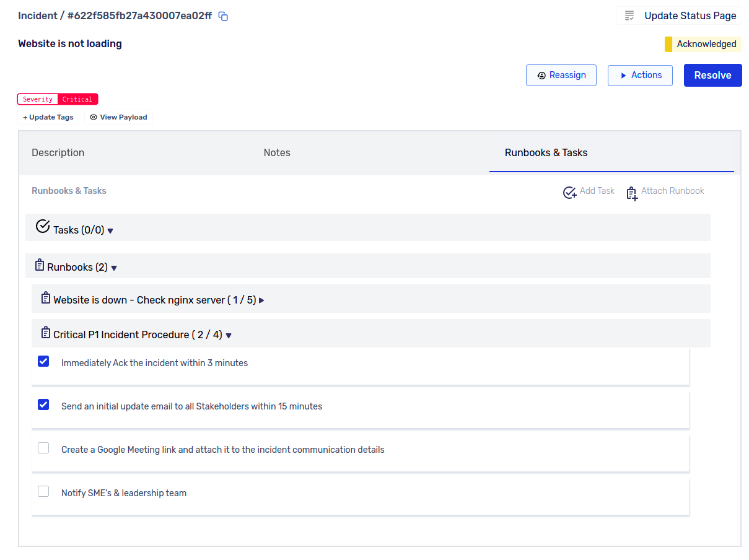This screenshot has width=749, height=560.
Task: Uncheck Immediately Ack the incident within 3 minutes
Action: pyautogui.click(x=43, y=361)
